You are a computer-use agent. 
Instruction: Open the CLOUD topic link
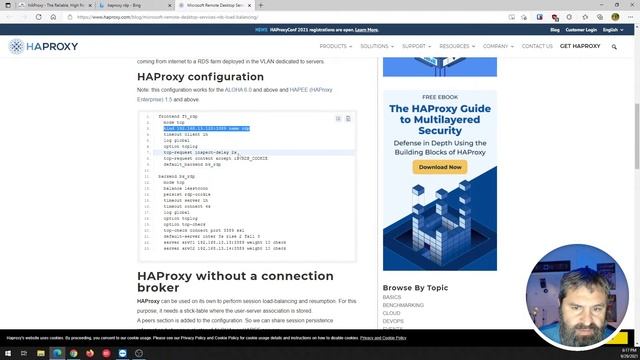391,313
